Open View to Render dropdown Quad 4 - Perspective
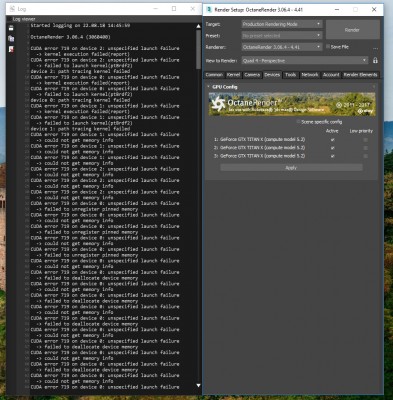393x400 pixels. point(305,61)
